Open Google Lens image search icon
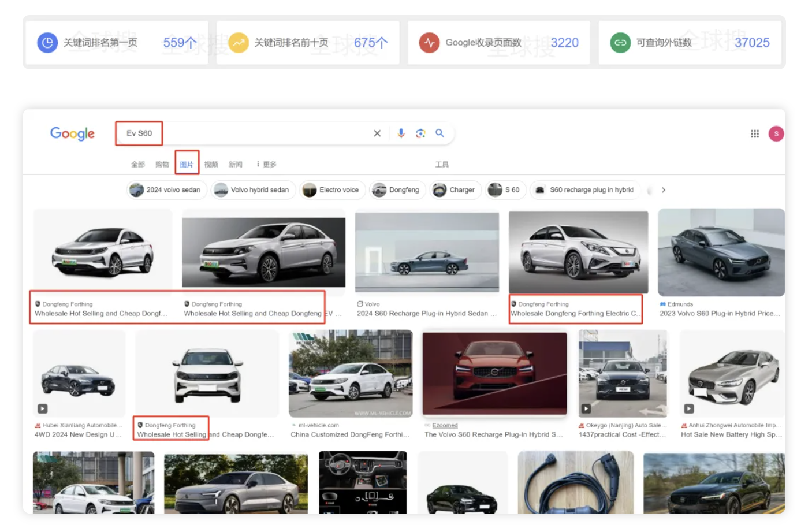 click(420, 133)
